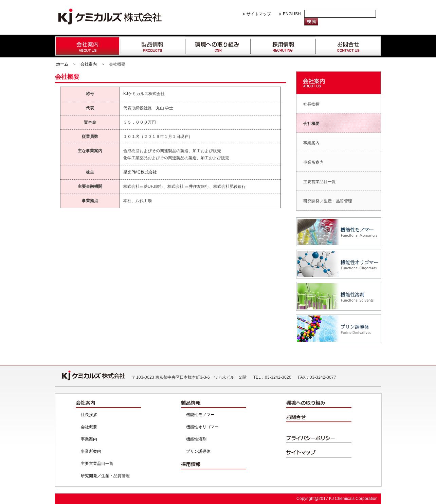Open 事業案内 in the sidebar menu
Screen dimensions: 436x504
(x=339, y=143)
